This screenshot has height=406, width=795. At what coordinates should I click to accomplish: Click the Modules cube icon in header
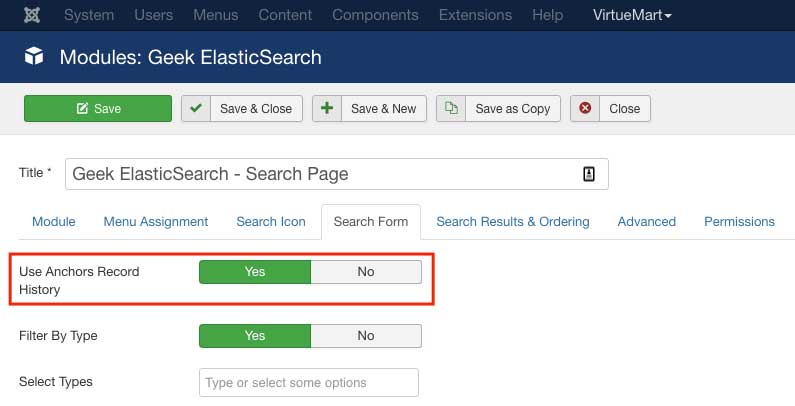pos(34,56)
